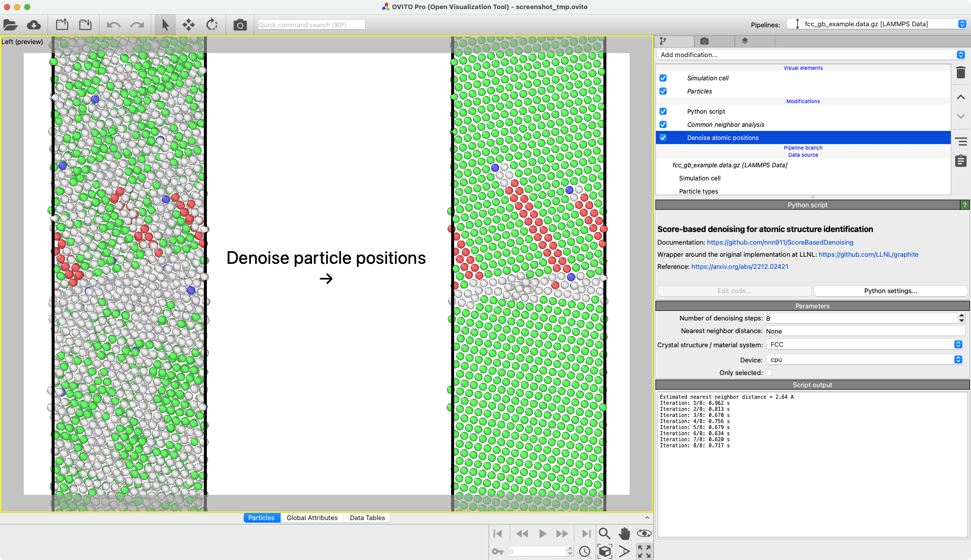Click the Render active viewport camera icon
The height and width of the screenshot is (560, 971).
coord(240,25)
